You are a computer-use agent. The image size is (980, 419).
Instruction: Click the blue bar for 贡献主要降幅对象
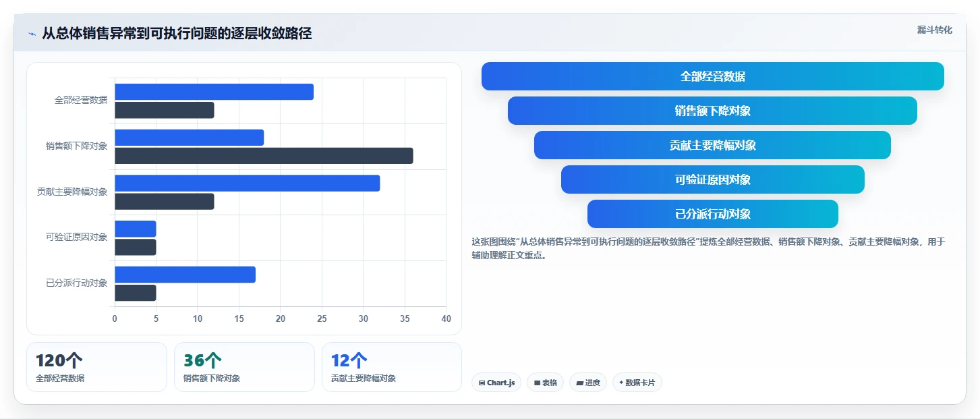pos(247,184)
